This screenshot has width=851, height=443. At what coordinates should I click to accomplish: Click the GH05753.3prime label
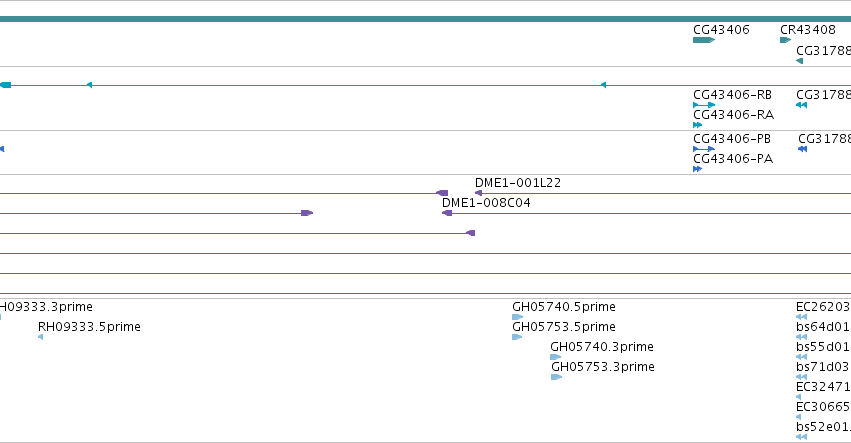point(603,367)
